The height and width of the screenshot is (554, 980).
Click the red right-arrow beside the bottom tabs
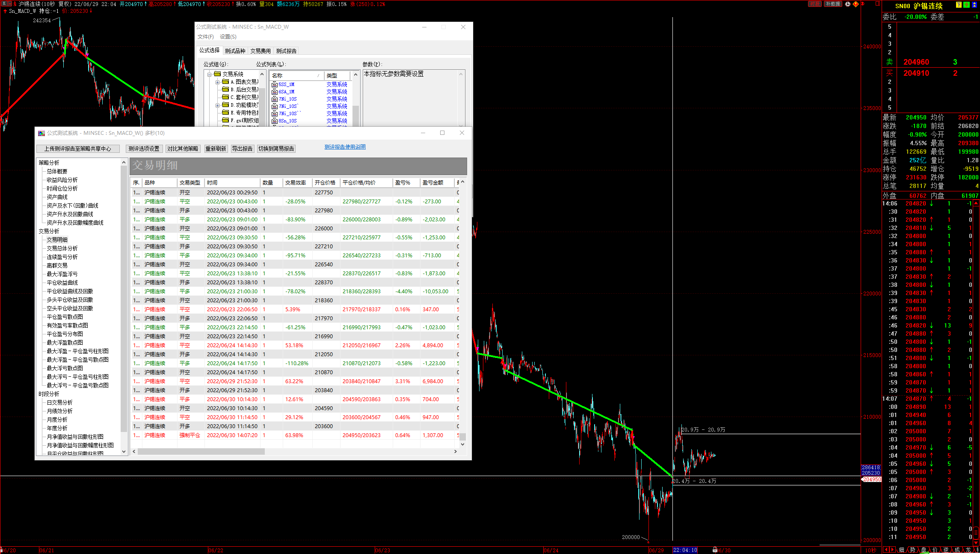[x=893, y=550]
